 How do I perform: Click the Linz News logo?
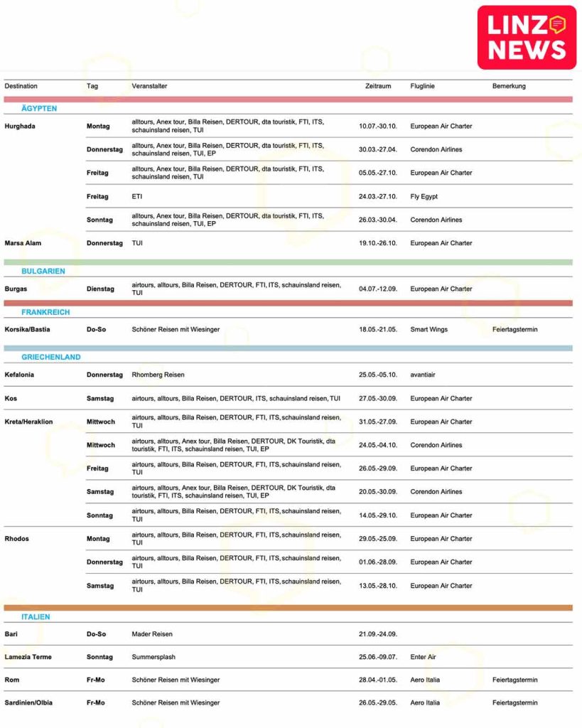point(527,38)
